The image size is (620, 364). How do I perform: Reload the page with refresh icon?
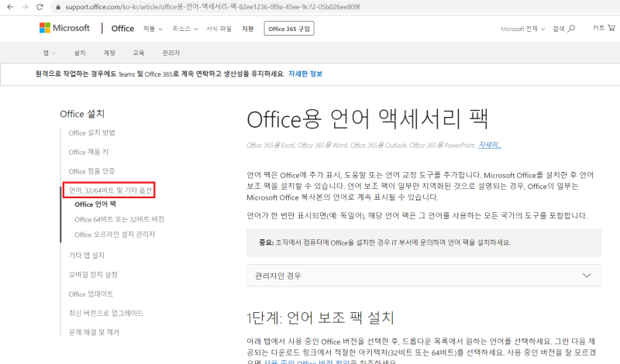coord(40,7)
